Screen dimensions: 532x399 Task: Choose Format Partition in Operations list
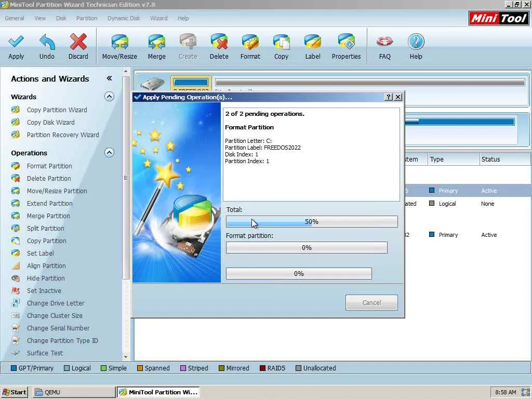click(x=49, y=166)
